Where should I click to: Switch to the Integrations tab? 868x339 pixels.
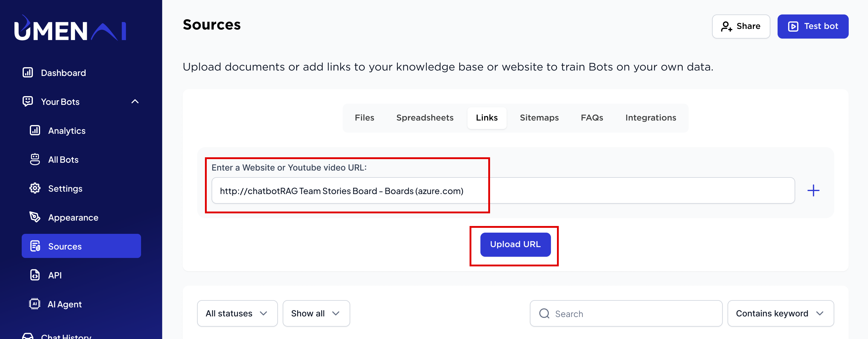651,118
